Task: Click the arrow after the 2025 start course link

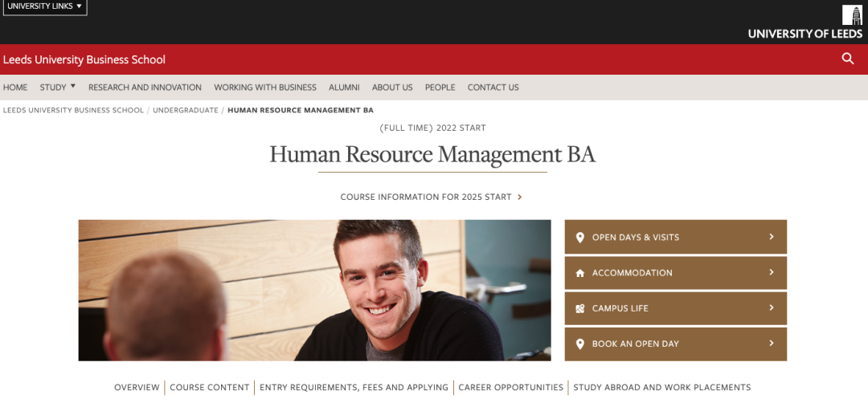Action: (x=519, y=197)
